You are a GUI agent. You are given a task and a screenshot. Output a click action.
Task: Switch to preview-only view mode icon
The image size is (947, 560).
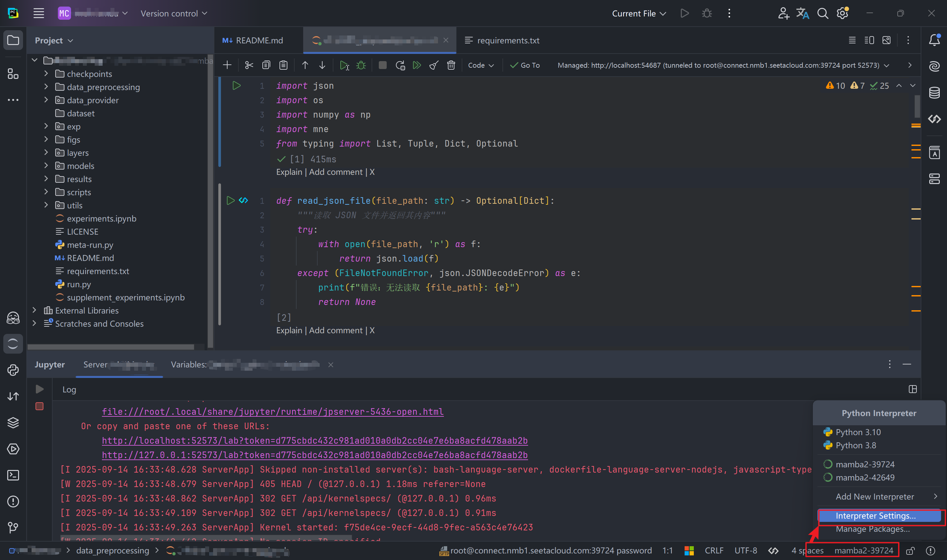pyautogui.click(x=886, y=40)
